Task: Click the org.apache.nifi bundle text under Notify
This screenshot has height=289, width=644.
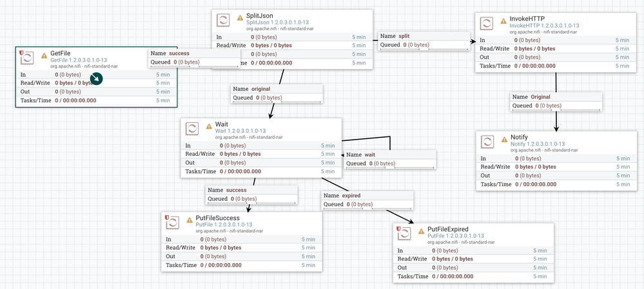Action: [544, 150]
